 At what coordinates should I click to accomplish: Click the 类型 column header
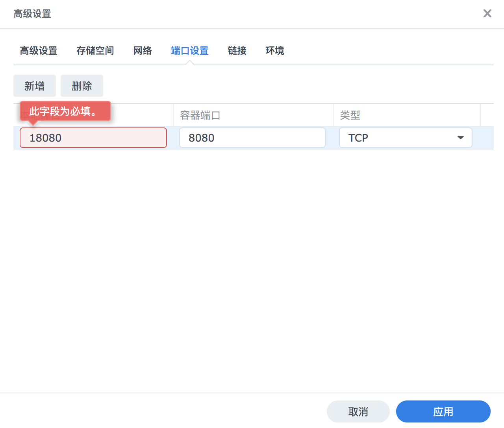(x=407, y=115)
